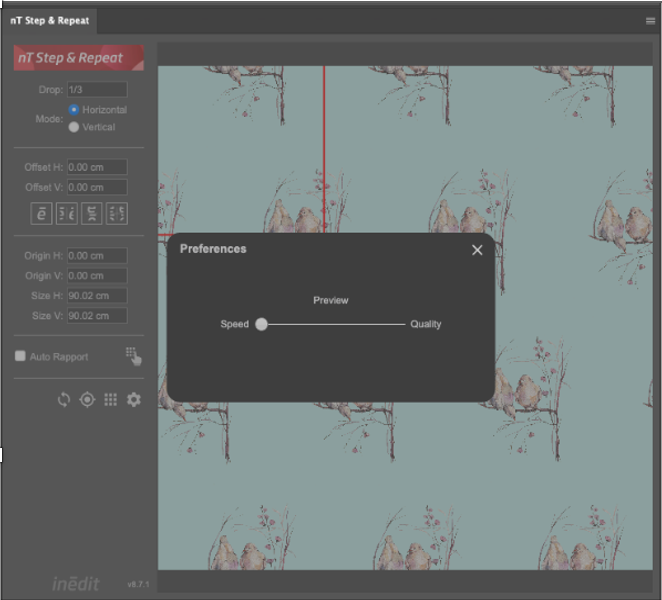Click the Size V input field
The image size is (662, 600).
[x=97, y=315]
